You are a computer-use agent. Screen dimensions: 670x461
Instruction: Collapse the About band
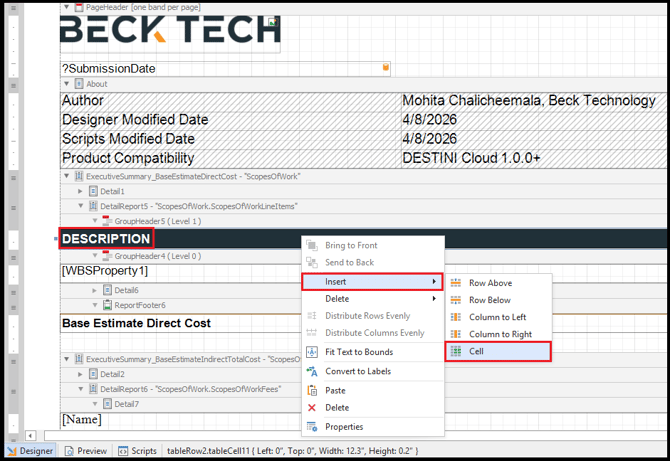tap(66, 84)
